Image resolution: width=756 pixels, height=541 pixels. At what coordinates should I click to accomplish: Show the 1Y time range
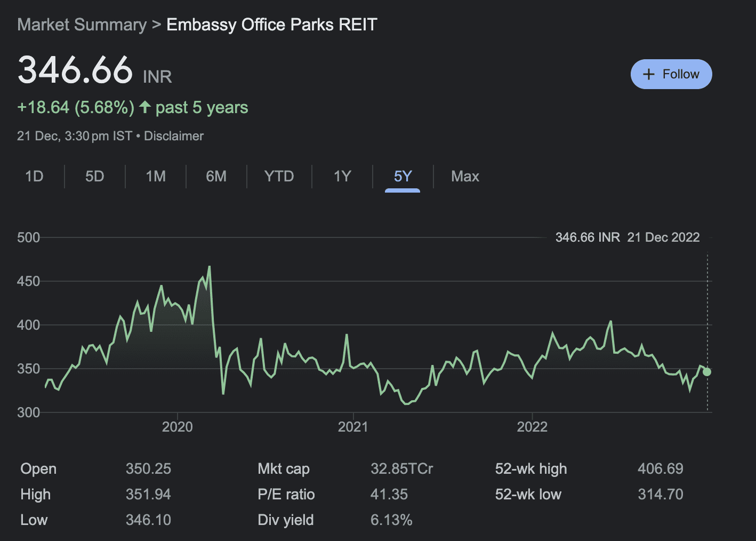pos(342,177)
